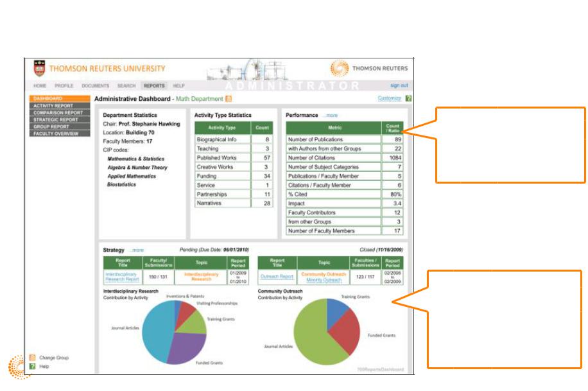
Task: Click the Impact metric row
Action: point(345,204)
